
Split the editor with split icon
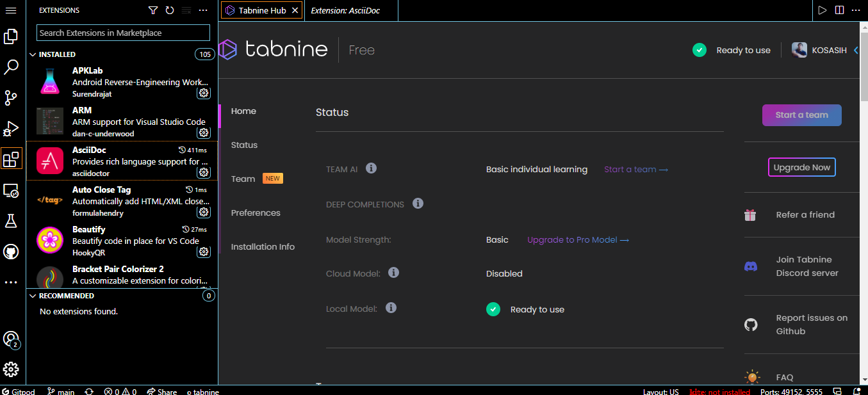pyautogui.click(x=839, y=10)
